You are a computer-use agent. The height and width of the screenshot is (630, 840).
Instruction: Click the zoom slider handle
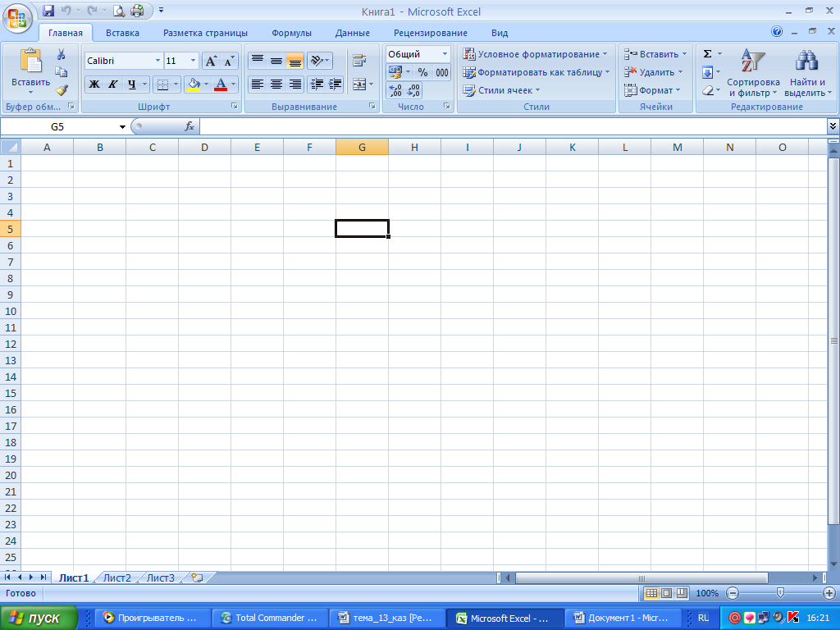pos(781,593)
